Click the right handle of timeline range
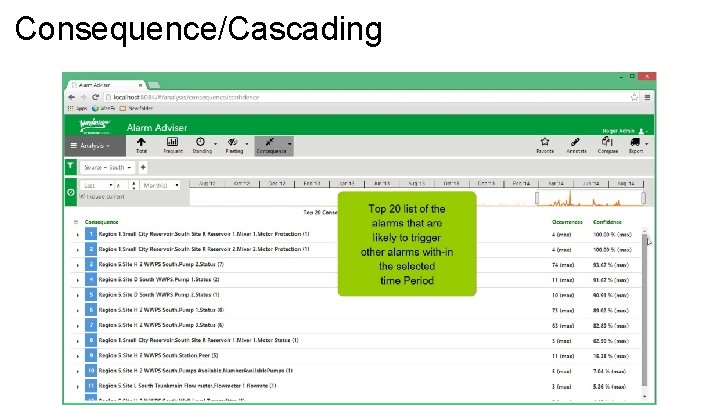Viewport: 720px width, 405px height. [643, 198]
